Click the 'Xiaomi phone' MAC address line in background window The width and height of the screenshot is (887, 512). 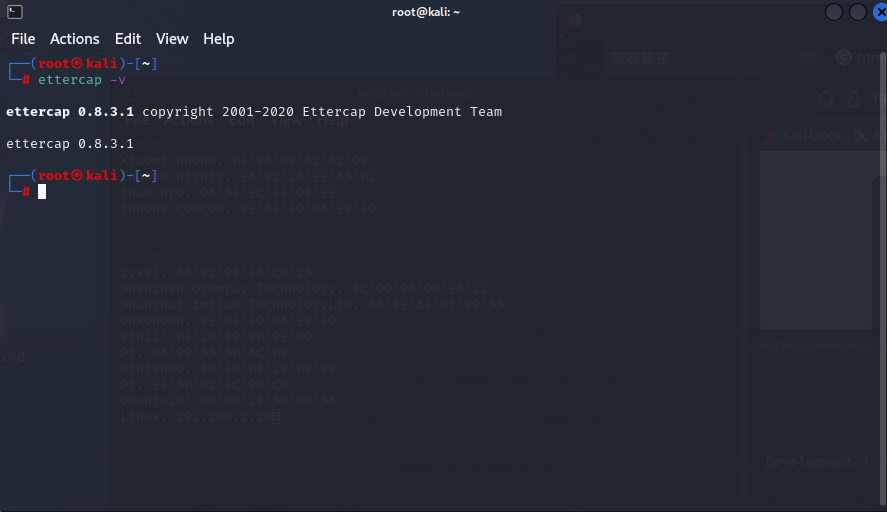(x=244, y=161)
